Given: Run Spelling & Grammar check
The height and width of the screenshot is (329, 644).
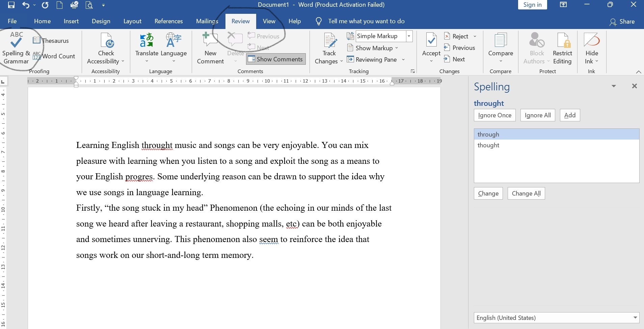Looking at the screenshot, I should pos(16,48).
